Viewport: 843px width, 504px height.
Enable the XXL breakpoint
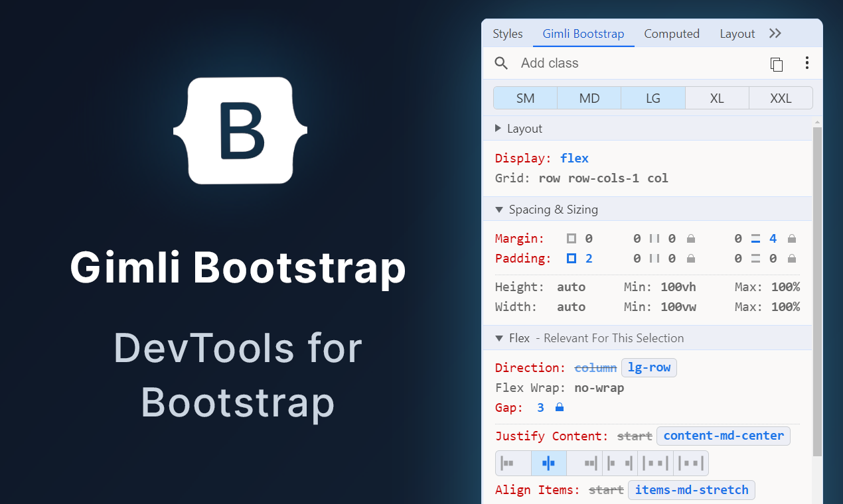(x=781, y=98)
